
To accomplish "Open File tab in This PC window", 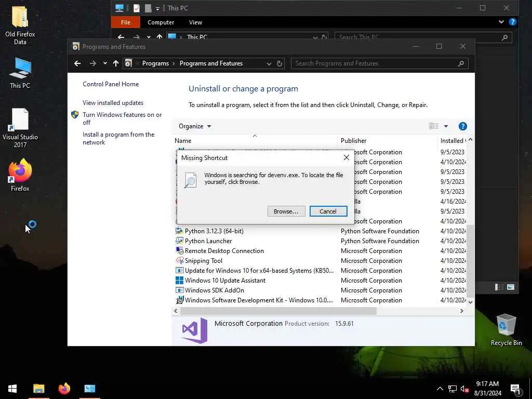I will (x=126, y=22).
